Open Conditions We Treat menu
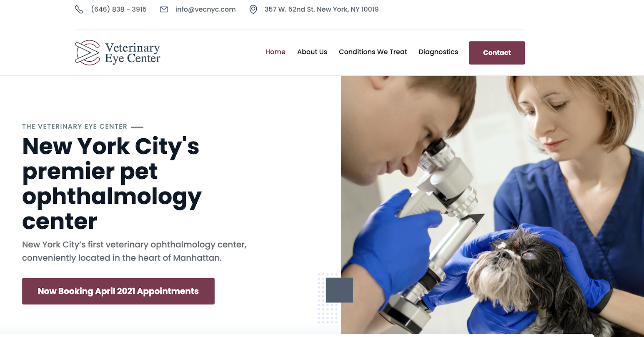This screenshot has height=337, width=644. (373, 52)
